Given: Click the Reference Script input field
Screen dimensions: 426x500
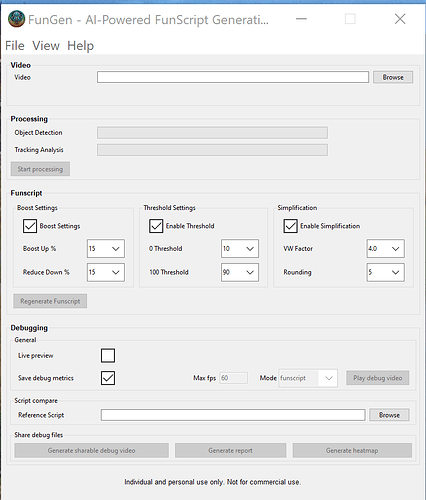Looking at the screenshot, I should 233,415.
